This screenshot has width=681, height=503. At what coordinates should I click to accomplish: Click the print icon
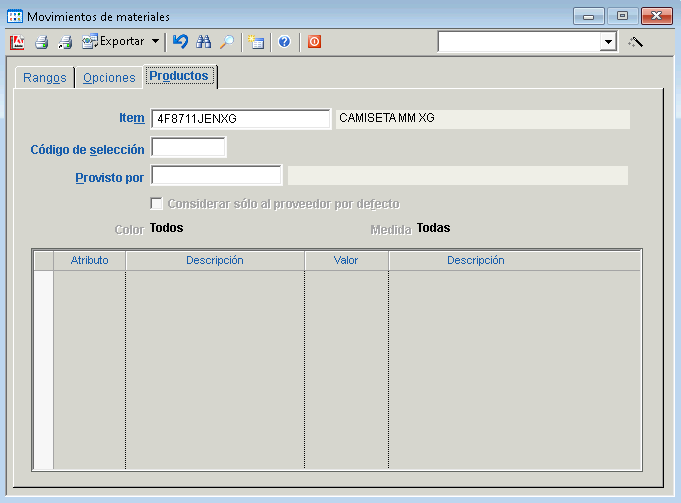pos(42,42)
